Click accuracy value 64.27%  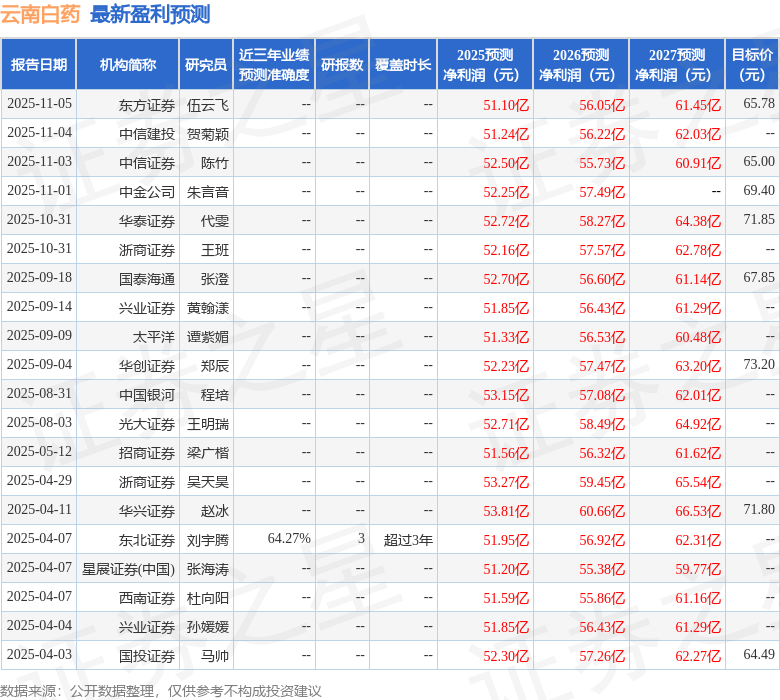tap(289, 538)
